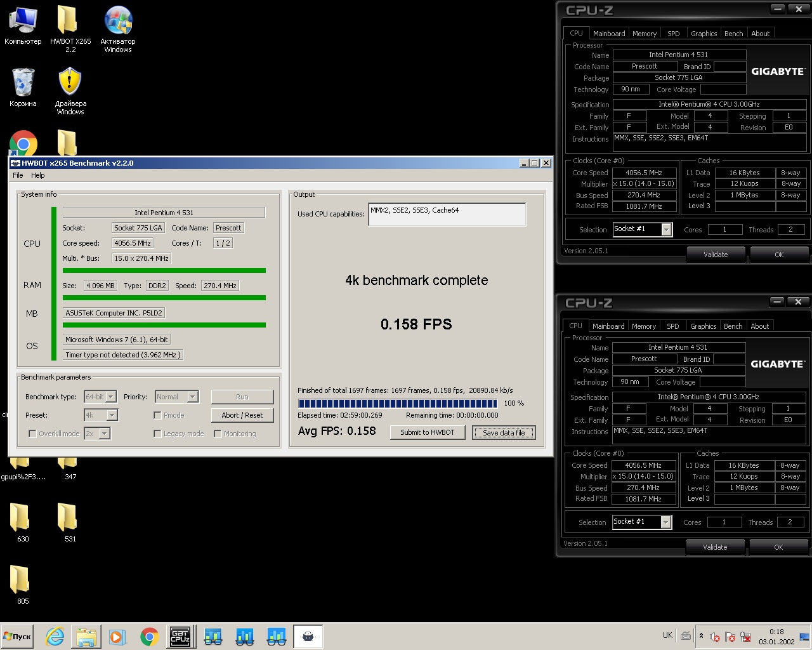The height and width of the screenshot is (650, 812).
Task: Click Show desktop button at taskbar end
Action: coord(804,637)
